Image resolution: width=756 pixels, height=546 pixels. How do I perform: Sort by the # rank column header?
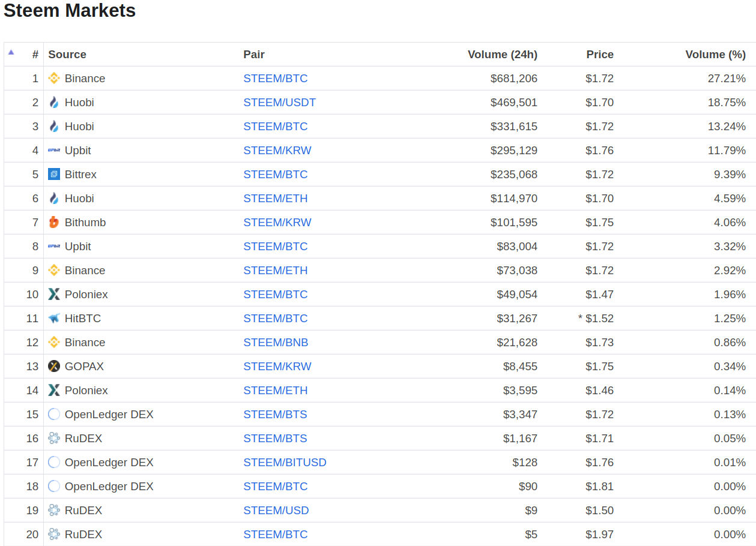35,54
